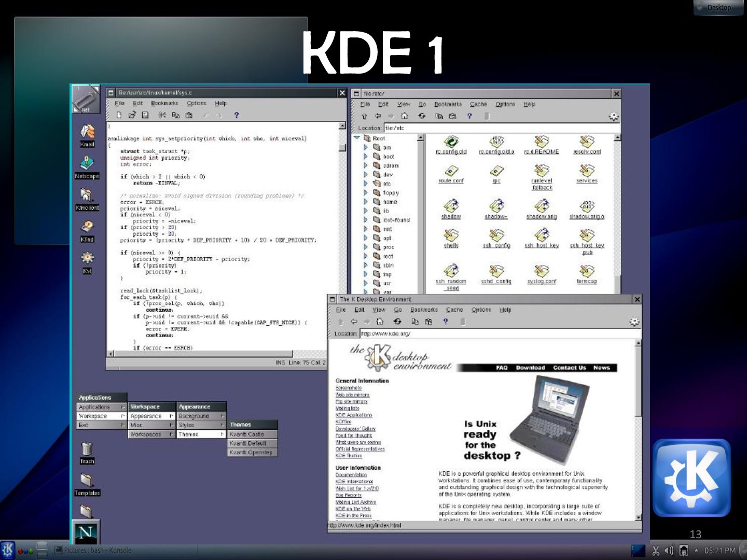747x560 pixels.
Task: Expand the boot folder tree arrow
Action: pos(365,156)
